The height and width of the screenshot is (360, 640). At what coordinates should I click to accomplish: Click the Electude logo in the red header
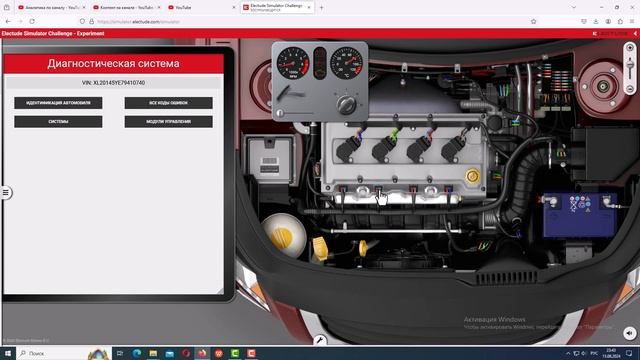[x=611, y=33]
